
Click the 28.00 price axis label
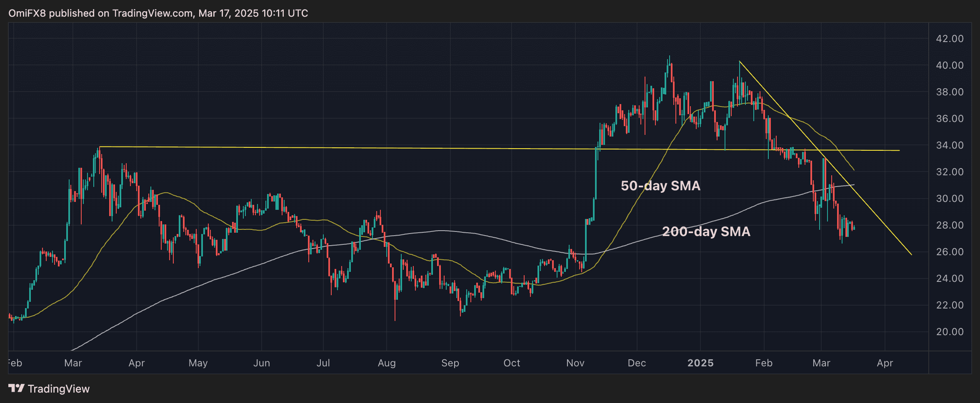point(950,225)
